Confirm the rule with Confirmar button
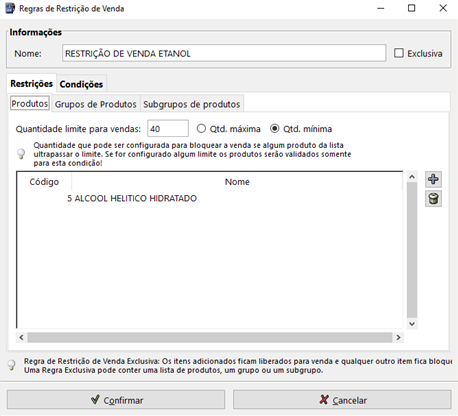The height and width of the screenshot is (416, 458). [x=116, y=400]
